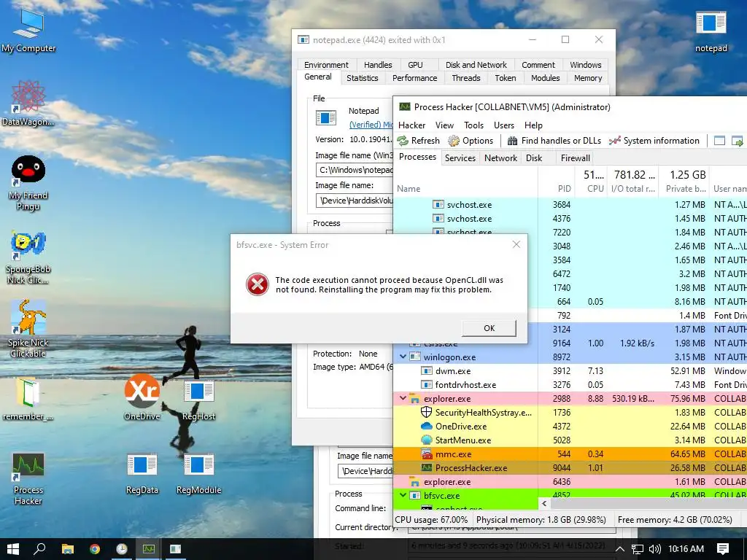Viewport: 747px width, 560px height.
Task: Collapse winlogon.exe tree node
Action: [x=403, y=356]
